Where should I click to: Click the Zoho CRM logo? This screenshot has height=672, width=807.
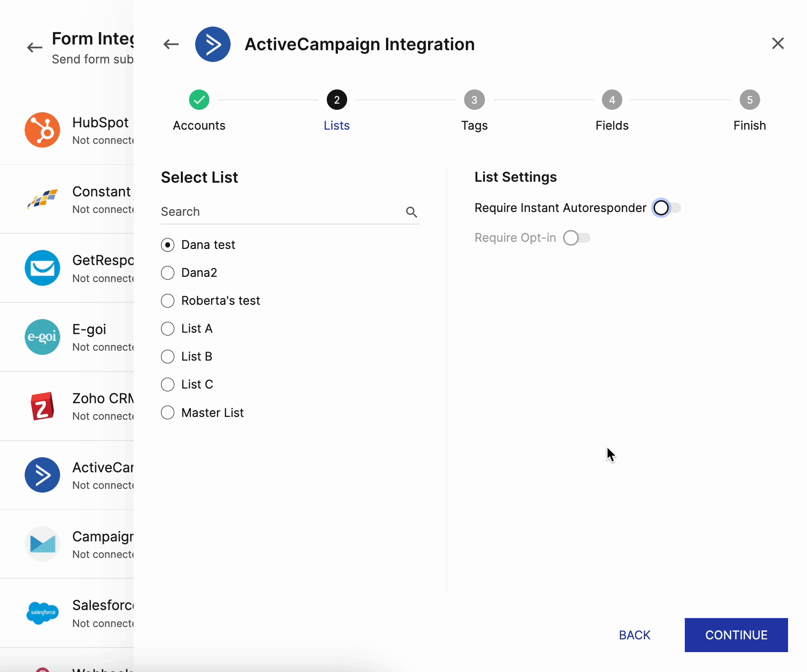tap(43, 406)
